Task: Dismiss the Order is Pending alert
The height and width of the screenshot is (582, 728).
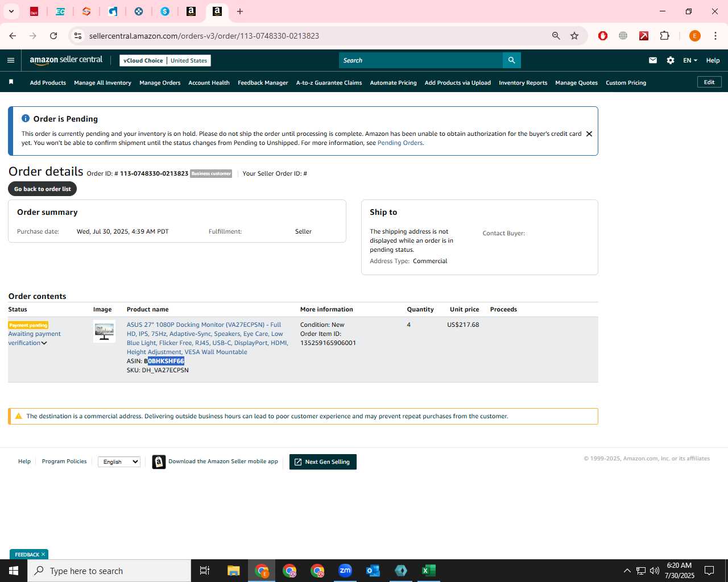Action: pos(589,134)
